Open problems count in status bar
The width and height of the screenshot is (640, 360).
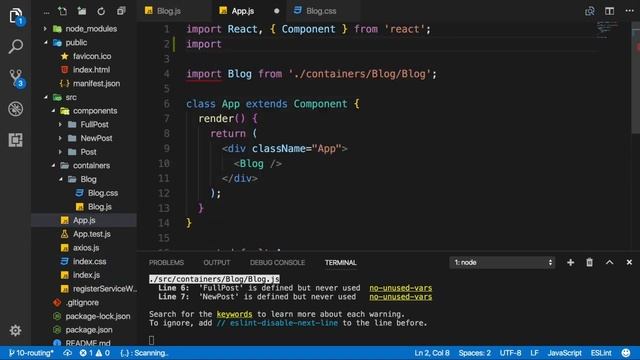tap(95, 353)
